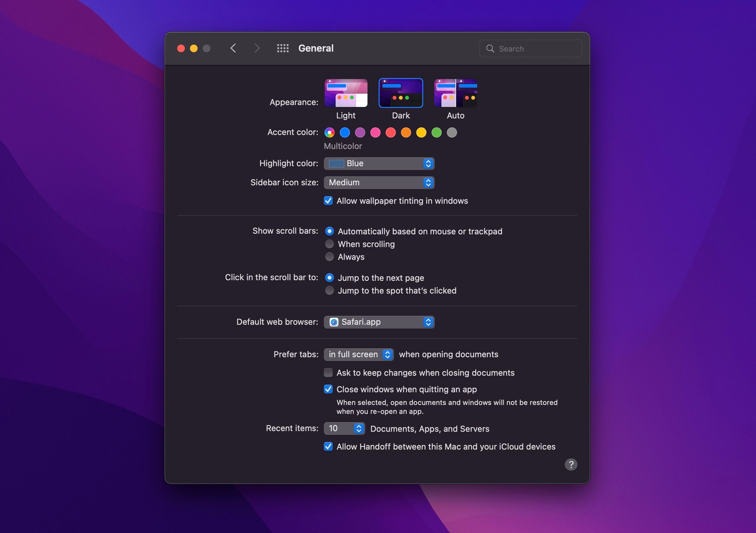Image resolution: width=756 pixels, height=533 pixels.
Task: Click the grid view icon to browse preferences
Action: 282,48
